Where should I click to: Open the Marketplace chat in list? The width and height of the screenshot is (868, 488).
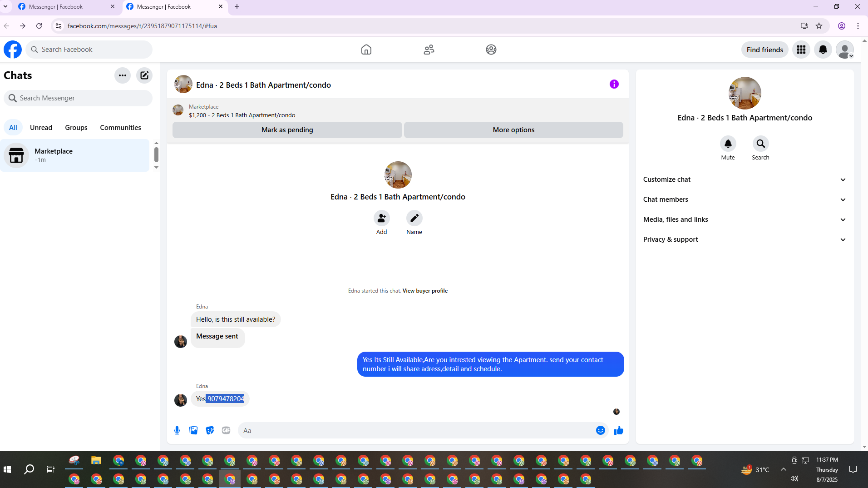pos(75,155)
